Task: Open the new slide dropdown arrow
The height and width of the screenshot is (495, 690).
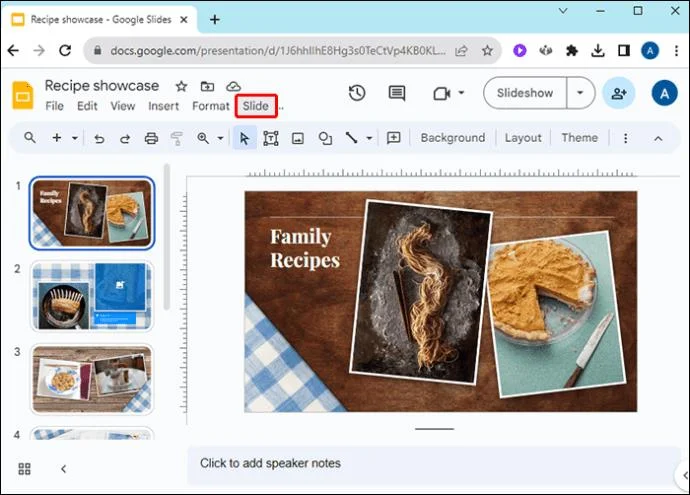Action: pyautogui.click(x=75, y=138)
